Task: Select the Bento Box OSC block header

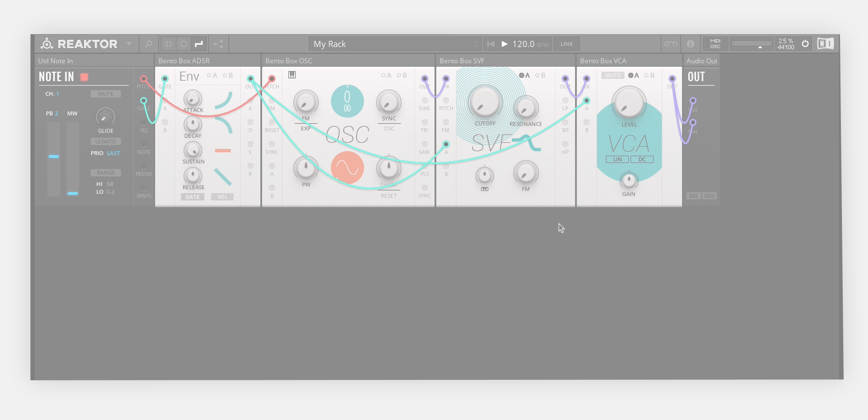Action: 348,61
